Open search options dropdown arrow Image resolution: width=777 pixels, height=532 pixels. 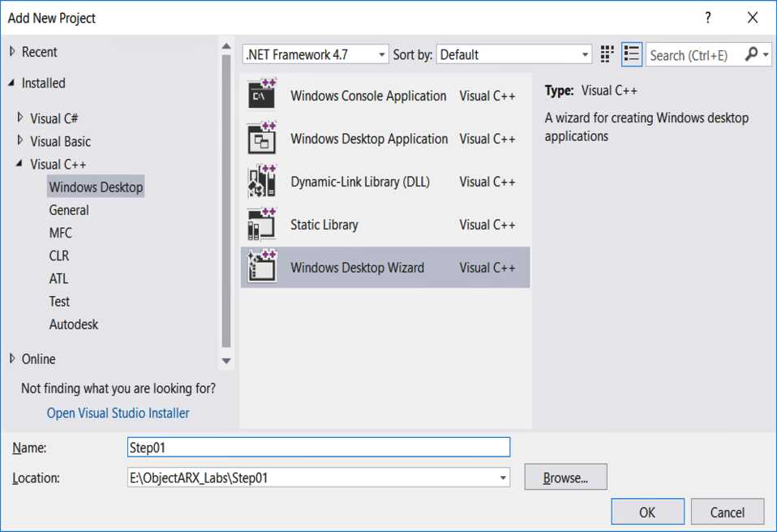coord(766,54)
